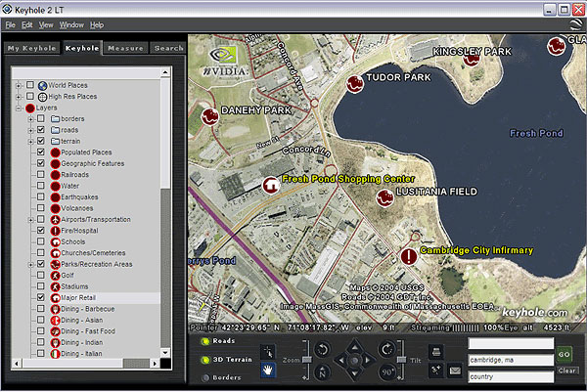Rotate view counterclockwise using left rotate button
587x392 pixels.
click(x=322, y=349)
